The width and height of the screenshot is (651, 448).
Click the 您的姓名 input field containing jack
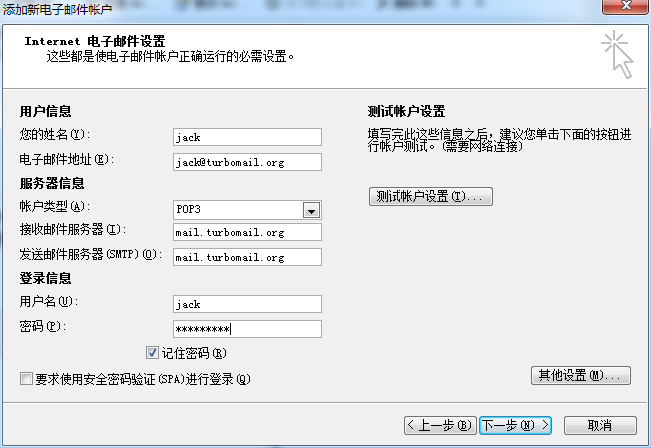[247, 137]
